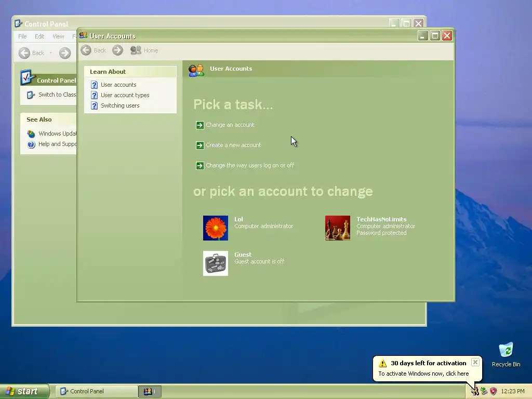532x399 pixels.
Task: Select the Guest account suitcase picture
Action: [216, 263]
